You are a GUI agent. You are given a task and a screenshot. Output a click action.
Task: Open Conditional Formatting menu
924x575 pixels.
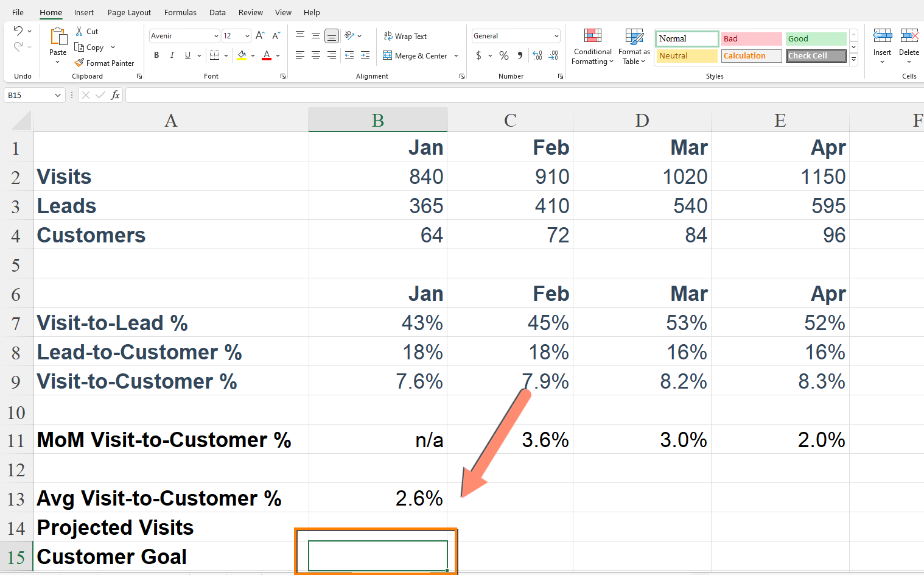[593, 46]
